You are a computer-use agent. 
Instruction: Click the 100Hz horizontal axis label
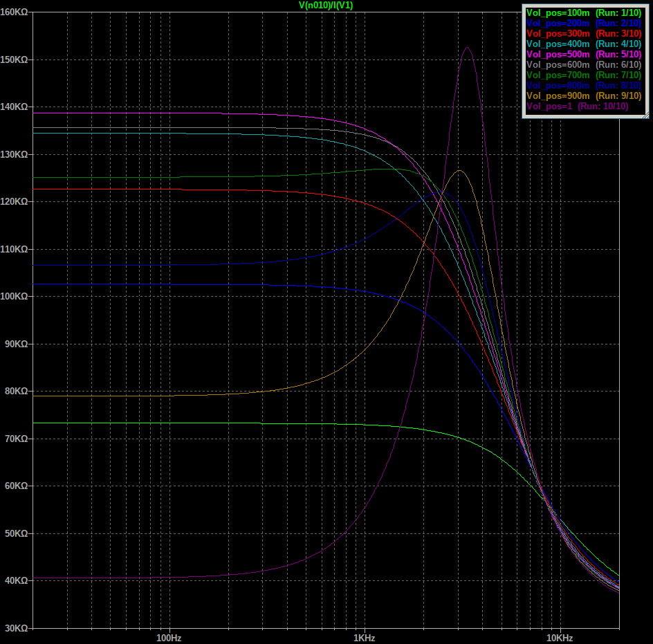(x=169, y=638)
